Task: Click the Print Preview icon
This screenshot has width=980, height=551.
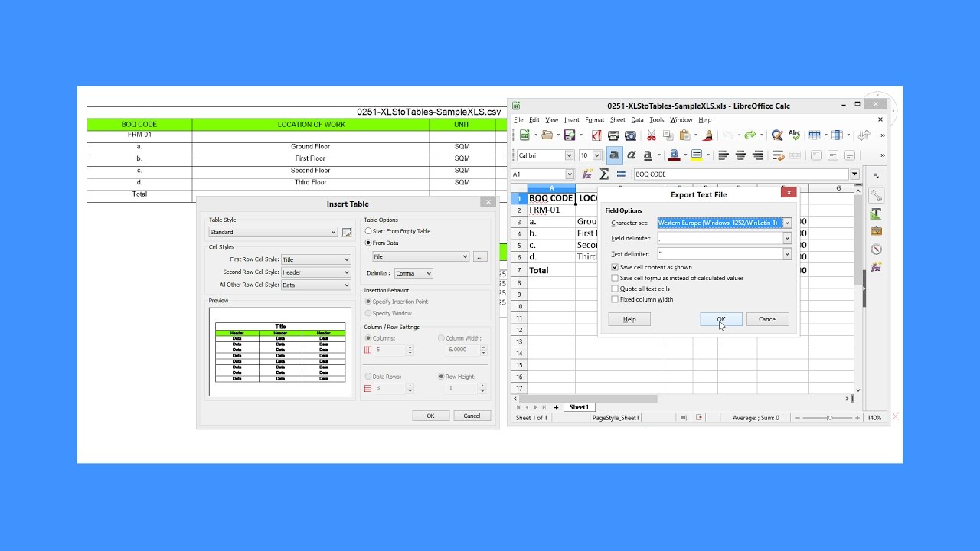Action: 630,135
